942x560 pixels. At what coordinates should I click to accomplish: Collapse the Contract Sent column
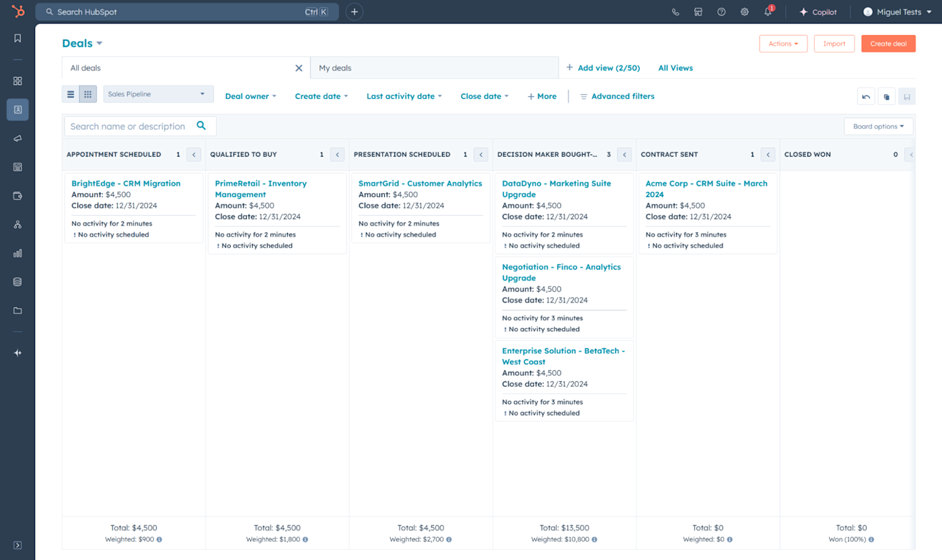click(768, 155)
